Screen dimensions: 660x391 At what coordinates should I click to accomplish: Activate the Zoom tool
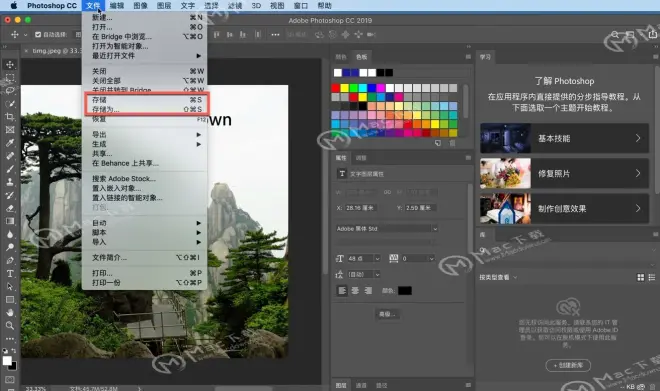coord(10,325)
